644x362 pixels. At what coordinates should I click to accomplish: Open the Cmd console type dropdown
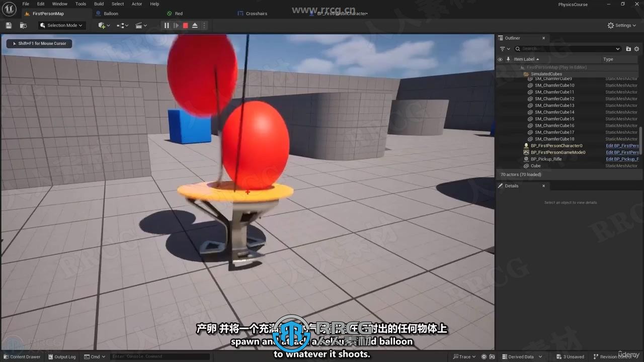click(x=95, y=356)
